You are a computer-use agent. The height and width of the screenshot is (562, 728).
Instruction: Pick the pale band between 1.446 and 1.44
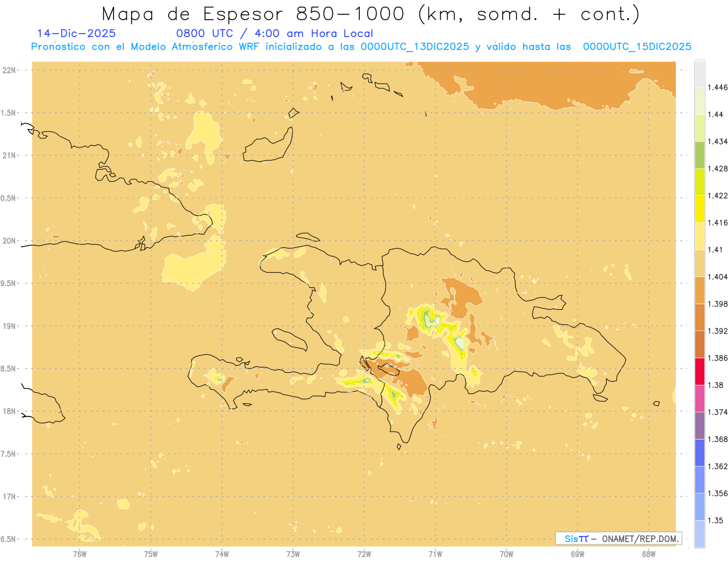699,101
